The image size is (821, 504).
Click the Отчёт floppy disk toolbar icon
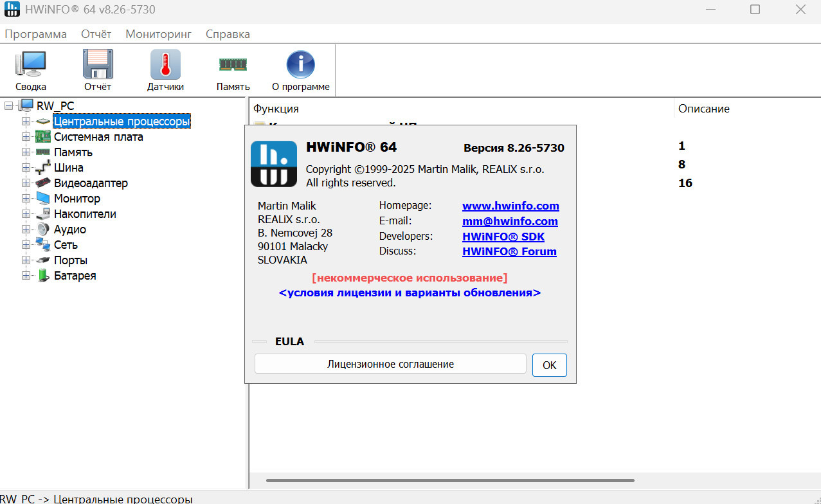tap(98, 64)
